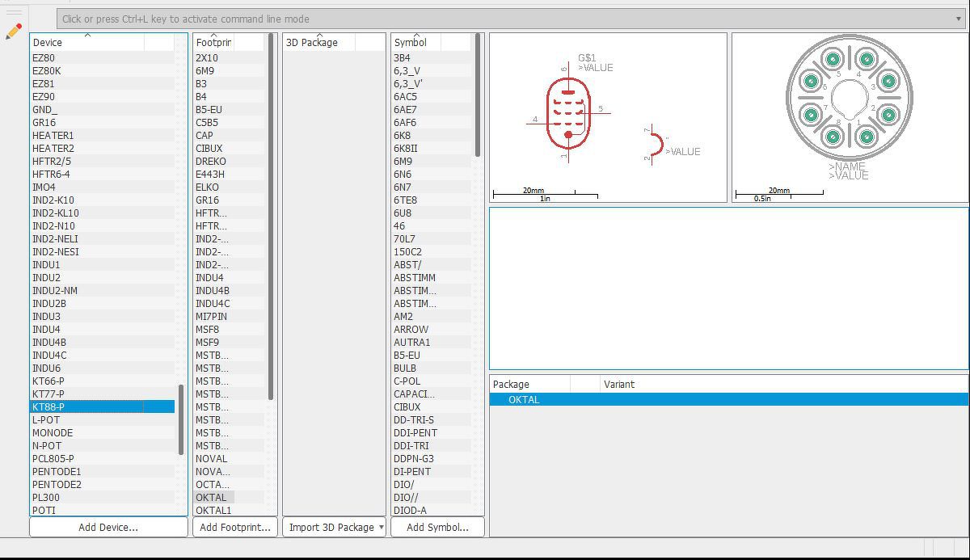Click the pencil edit icon
The width and height of the screenshot is (970, 560).
(x=14, y=32)
